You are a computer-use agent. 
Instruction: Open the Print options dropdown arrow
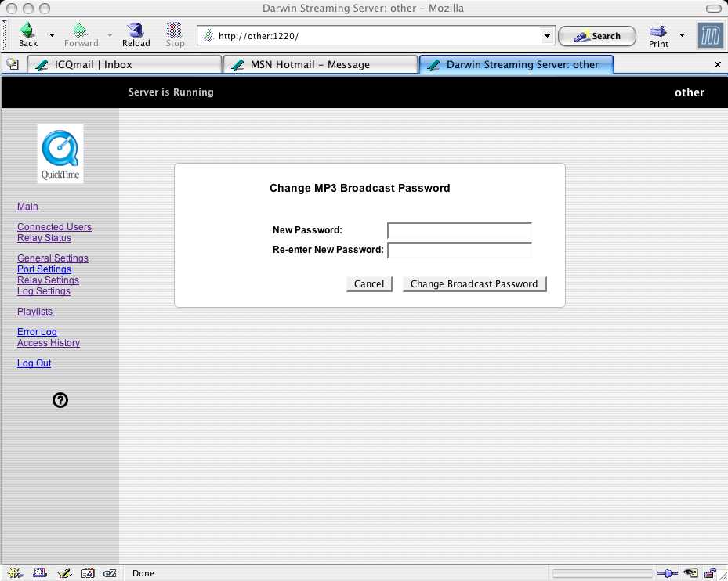tap(682, 35)
